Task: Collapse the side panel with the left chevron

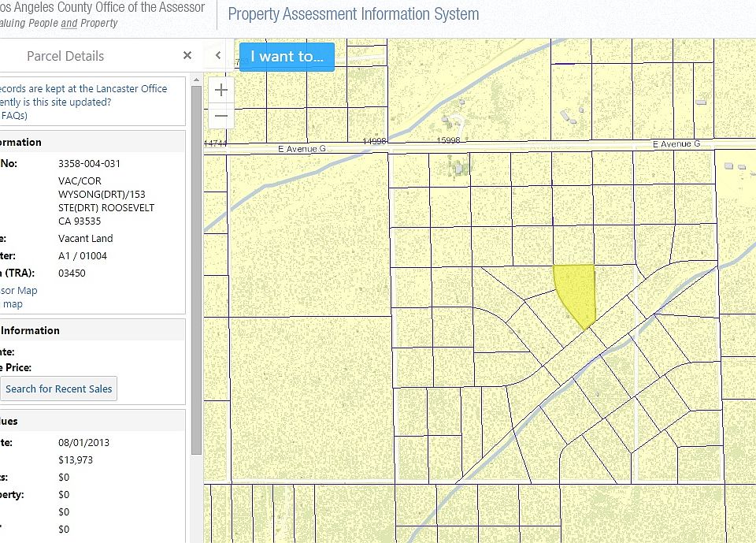Action: (218, 55)
